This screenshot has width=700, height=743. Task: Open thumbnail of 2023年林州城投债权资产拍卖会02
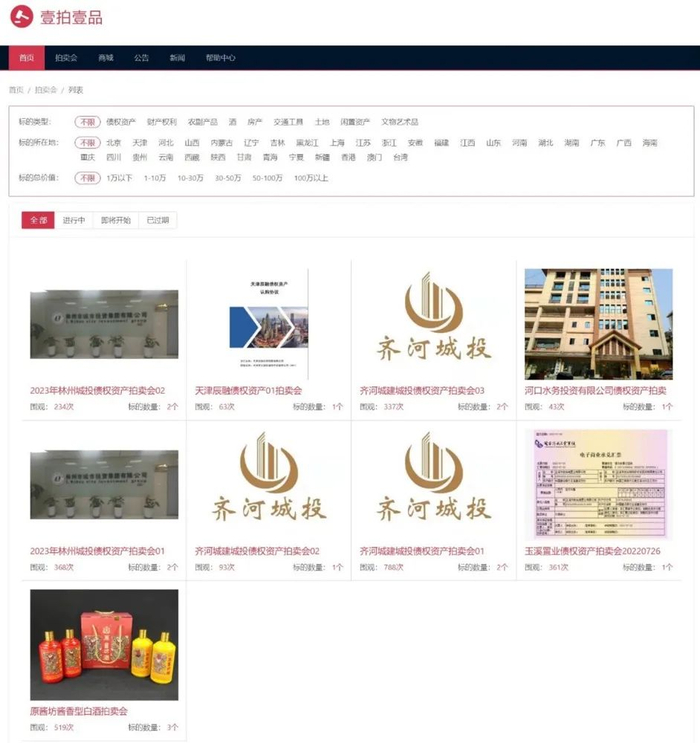tap(104, 324)
